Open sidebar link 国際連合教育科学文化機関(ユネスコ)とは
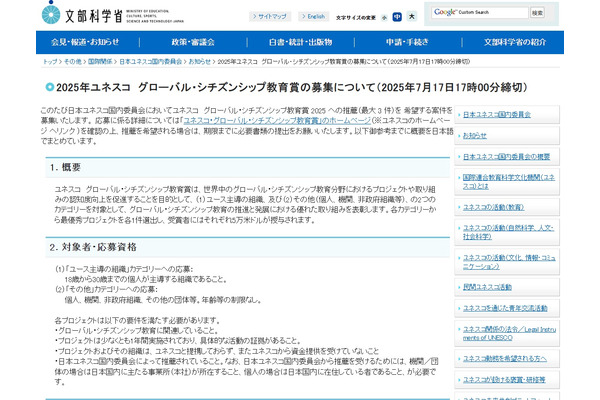600x400 pixels. [509, 182]
